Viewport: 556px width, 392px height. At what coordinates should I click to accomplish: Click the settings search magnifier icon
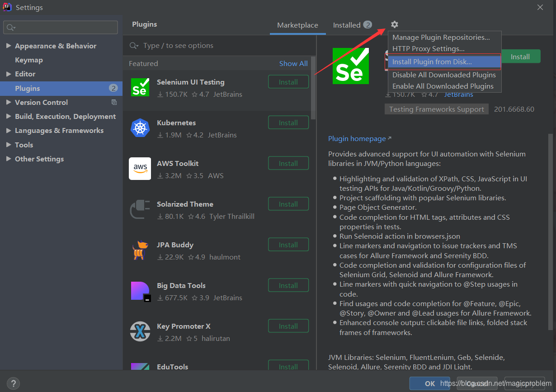tap(10, 28)
